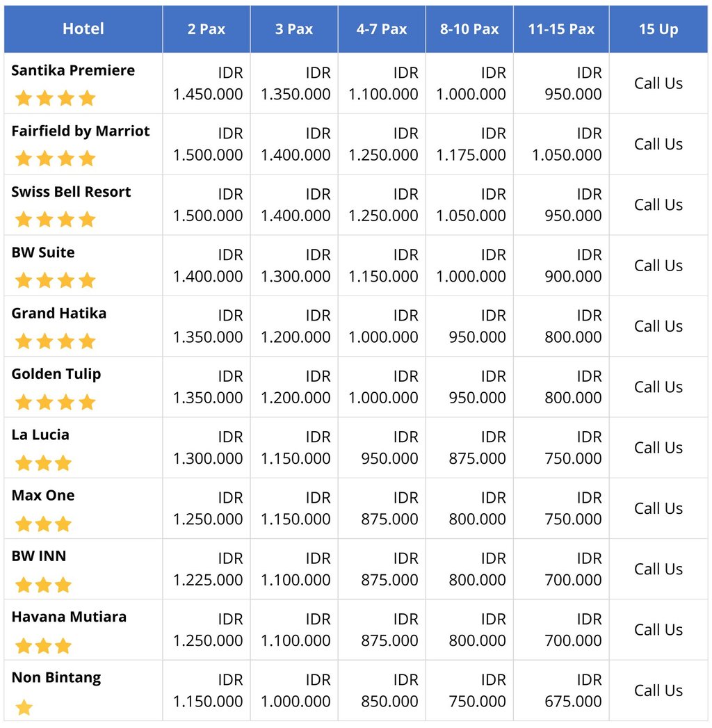The height and width of the screenshot is (728, 712).
Task: Select Santika Premiere 4-7 Pax price IDR 1.100.000
Action: click(383, 83)
